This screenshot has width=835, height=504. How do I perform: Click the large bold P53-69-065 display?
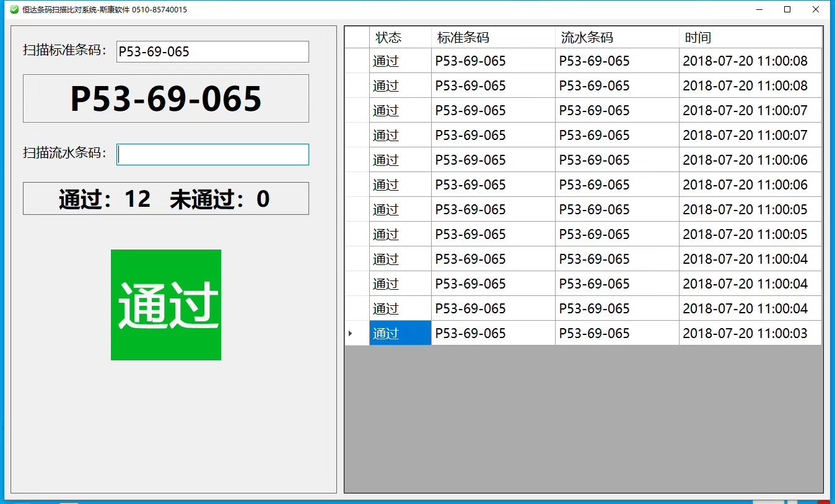166,98
